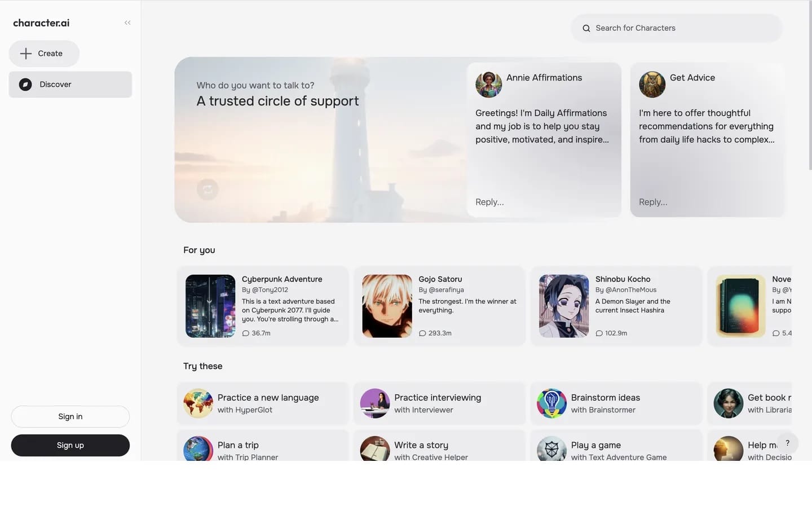The image size is (812, 506).
Task: Click the chat count icon on Shinobu Kocho
Action: 599,333
